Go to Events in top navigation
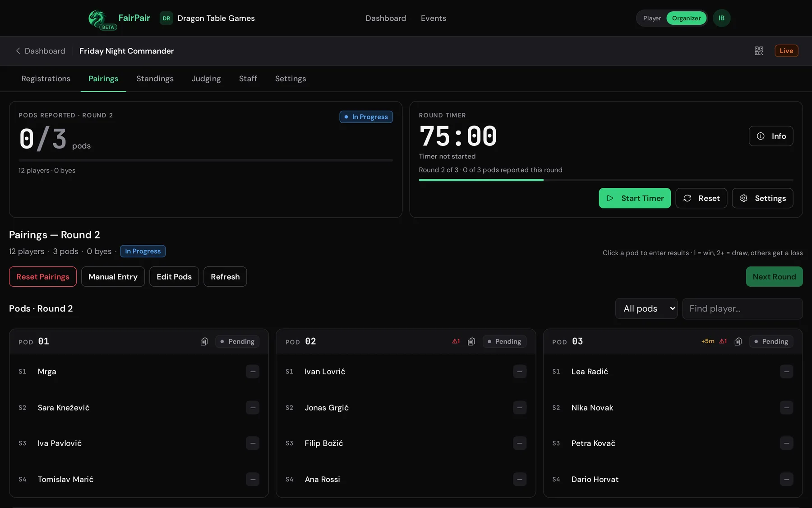 coord(433,18)
